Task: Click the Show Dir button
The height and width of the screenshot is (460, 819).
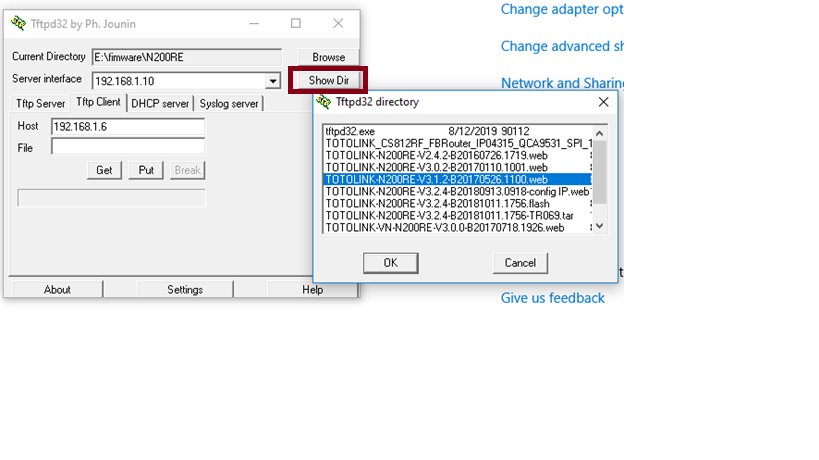Action: click(x=329, y=80)
